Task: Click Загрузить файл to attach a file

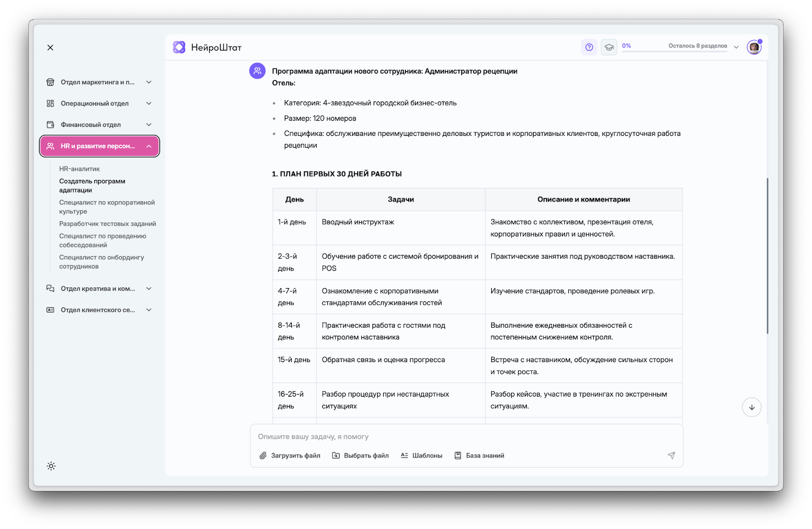Action: 290,455
